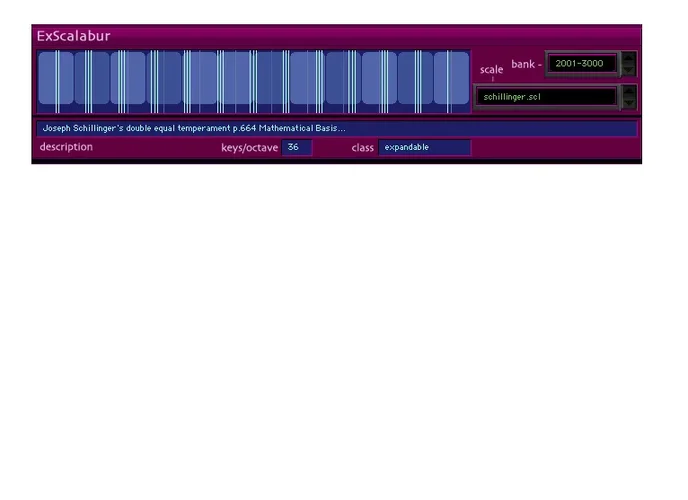The height and width of the screenshot is (500, 688).
Task: Click the 'description' label
Action: 66,146
